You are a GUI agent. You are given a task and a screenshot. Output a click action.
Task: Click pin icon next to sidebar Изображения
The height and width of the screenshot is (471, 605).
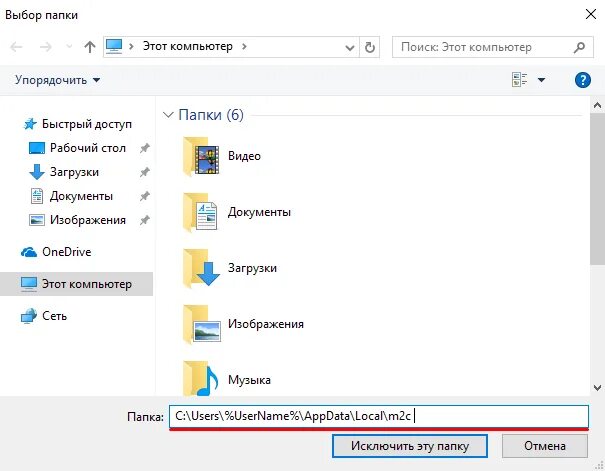coord(145,220)
